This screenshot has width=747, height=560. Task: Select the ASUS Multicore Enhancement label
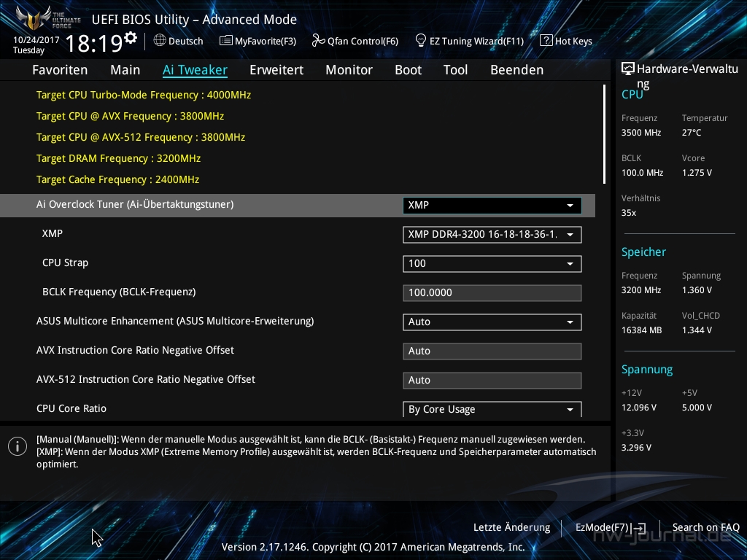[x=175, y=321]
